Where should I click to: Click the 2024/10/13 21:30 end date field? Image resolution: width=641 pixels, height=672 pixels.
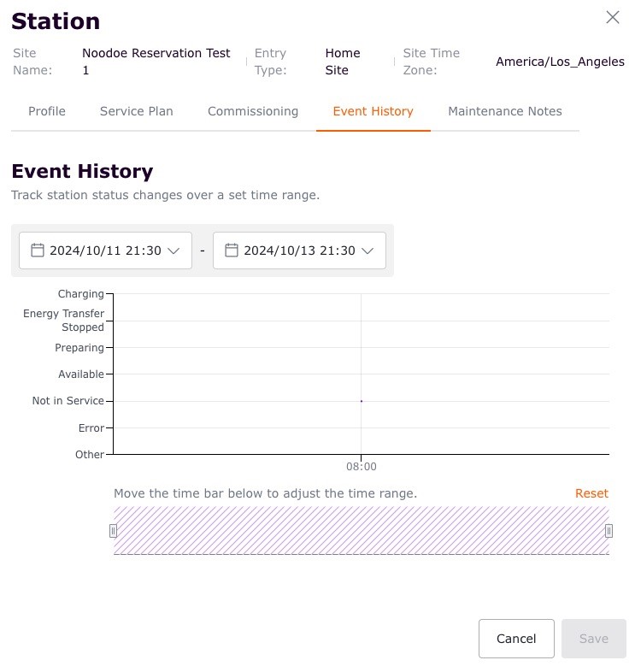pos(298,251)
